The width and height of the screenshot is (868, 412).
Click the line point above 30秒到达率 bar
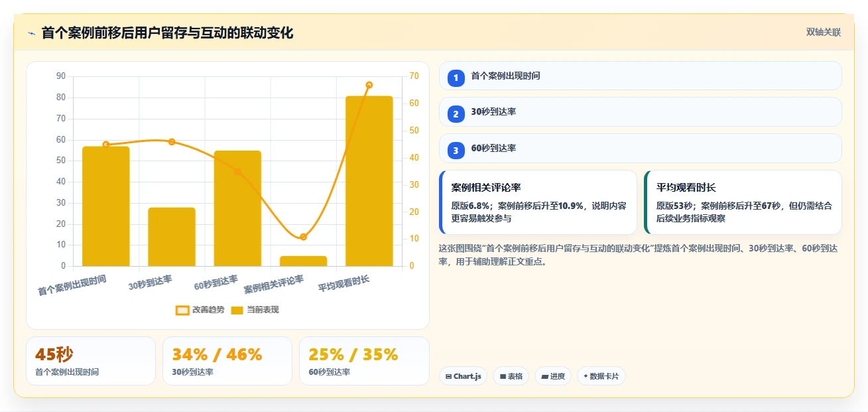coord(172,142)
